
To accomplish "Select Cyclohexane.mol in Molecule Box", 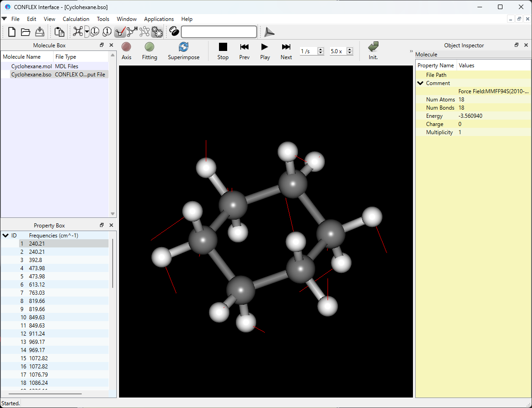I will click(x=31, y=66).
